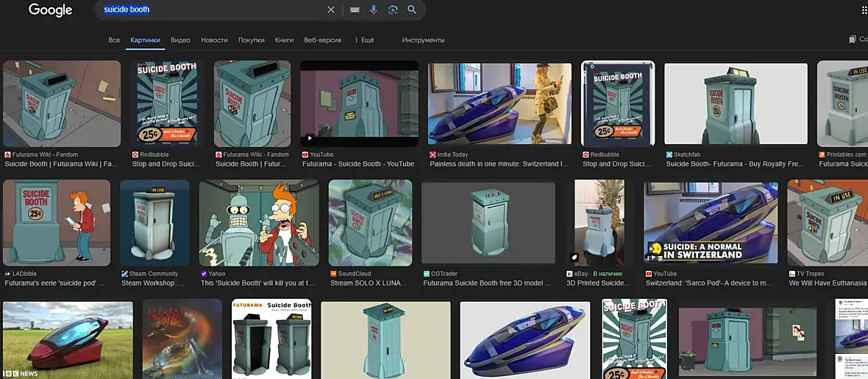Open 'This Suicide Booth will kill you' Yahoo link

[x=258, y=283]
